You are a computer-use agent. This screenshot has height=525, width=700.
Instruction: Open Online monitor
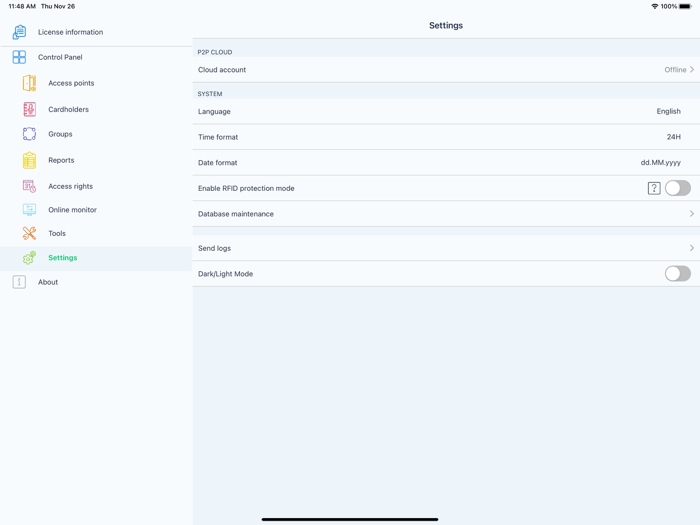click(x=72, y=209)
